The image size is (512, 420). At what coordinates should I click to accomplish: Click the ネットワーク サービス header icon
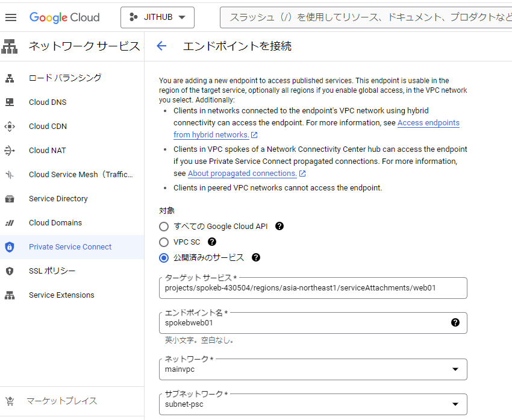[x=10, y=46]
